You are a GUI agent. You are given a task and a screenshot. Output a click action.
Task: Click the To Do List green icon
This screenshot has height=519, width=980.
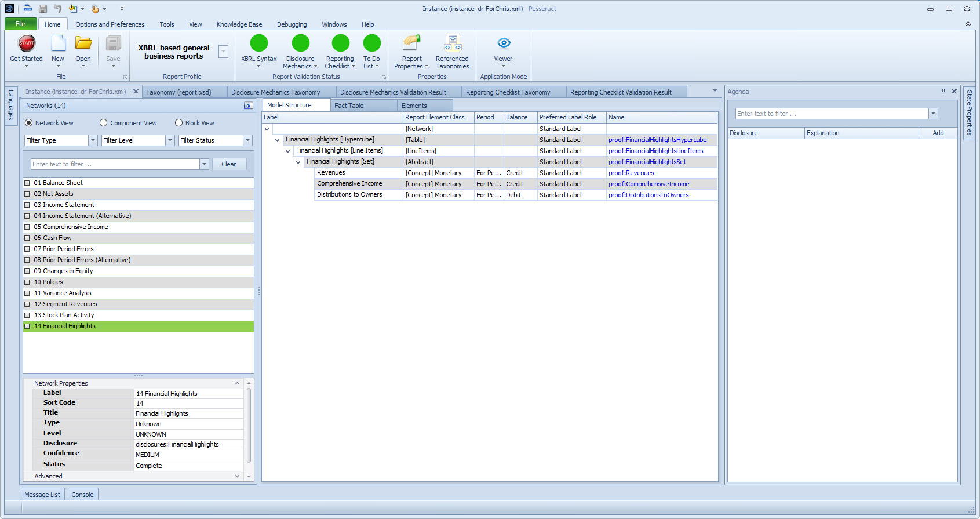pyautogui.click(x=371, y=43)
